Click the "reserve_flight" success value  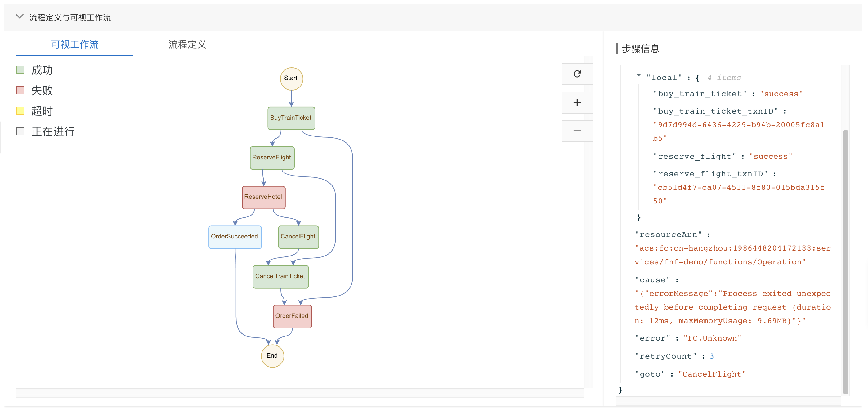[x=771, y=156]
